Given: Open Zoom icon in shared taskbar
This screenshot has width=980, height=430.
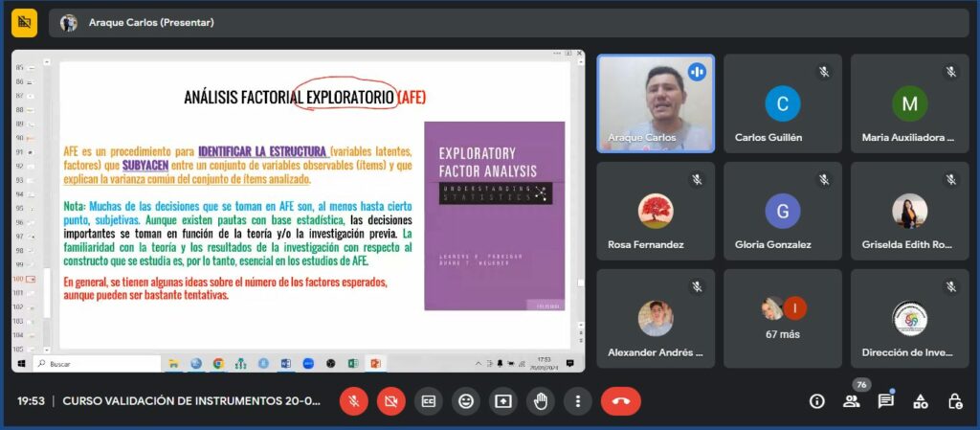Looking at the screenshot, I should click(308, 364).
